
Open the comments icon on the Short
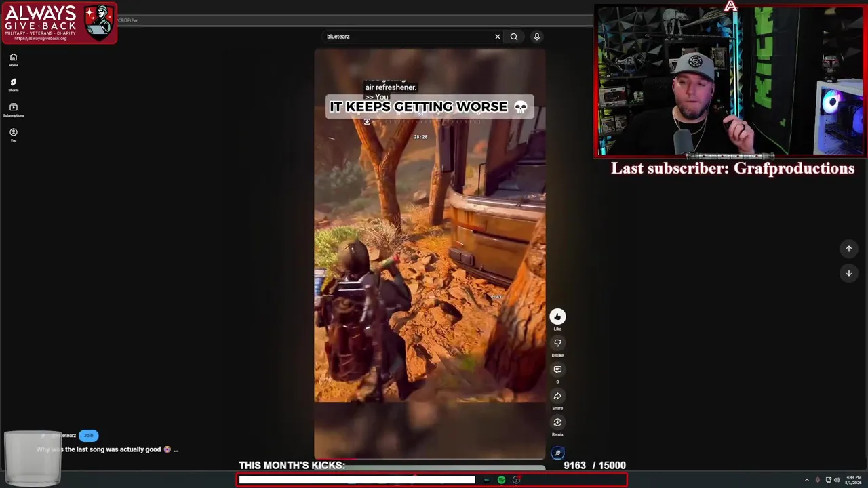click(x=557, y=369)
